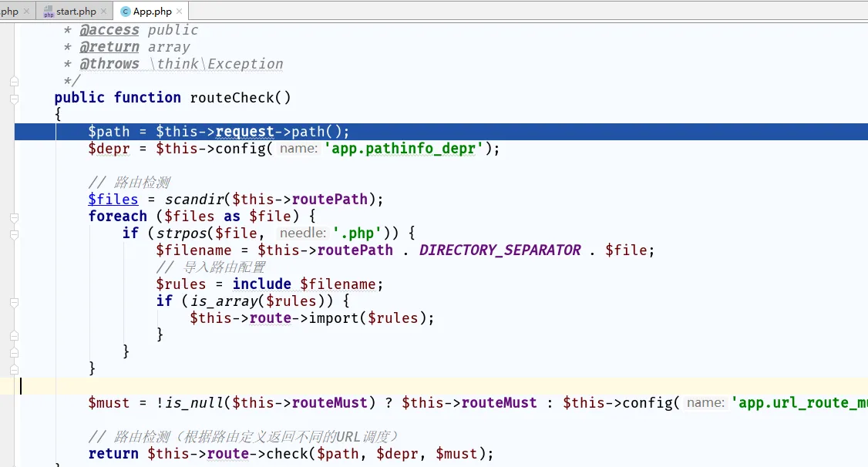Click the routeCheck function name
The image size is (868, 467).
pos(240,98)
